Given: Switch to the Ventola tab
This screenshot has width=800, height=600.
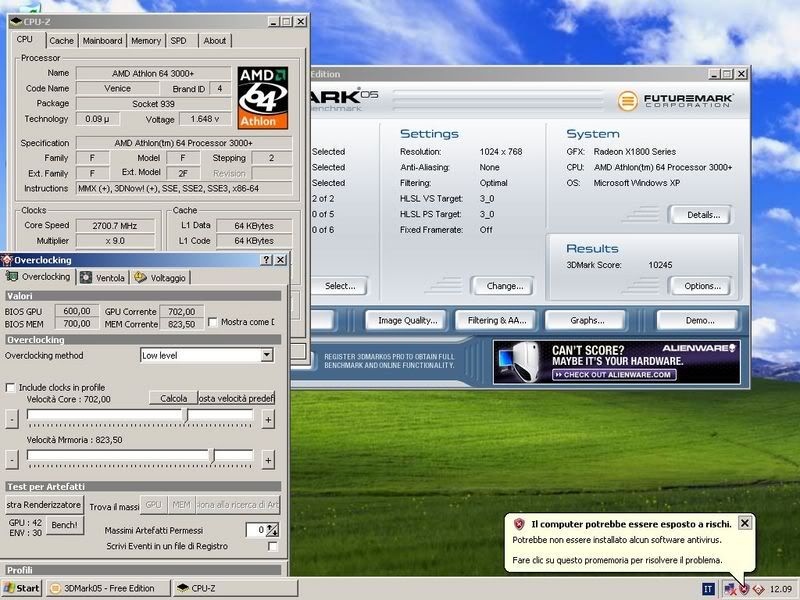Looking at the screenshot, I should point(103,278).
